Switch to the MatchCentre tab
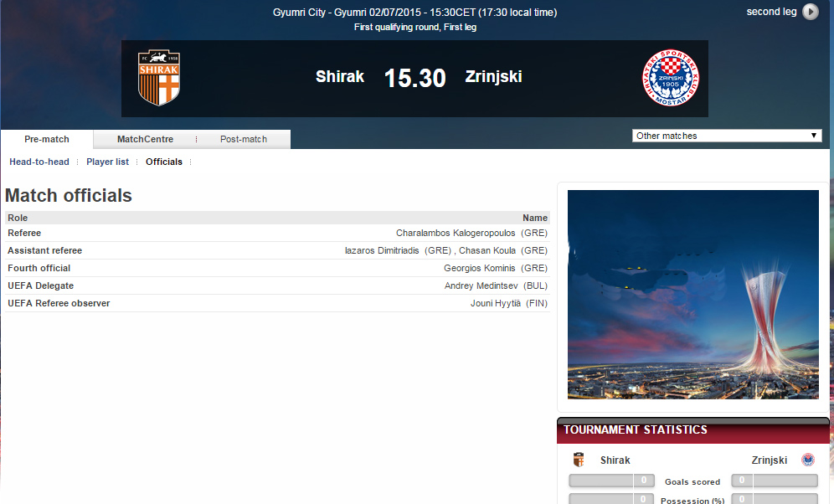 coord(145,139)
